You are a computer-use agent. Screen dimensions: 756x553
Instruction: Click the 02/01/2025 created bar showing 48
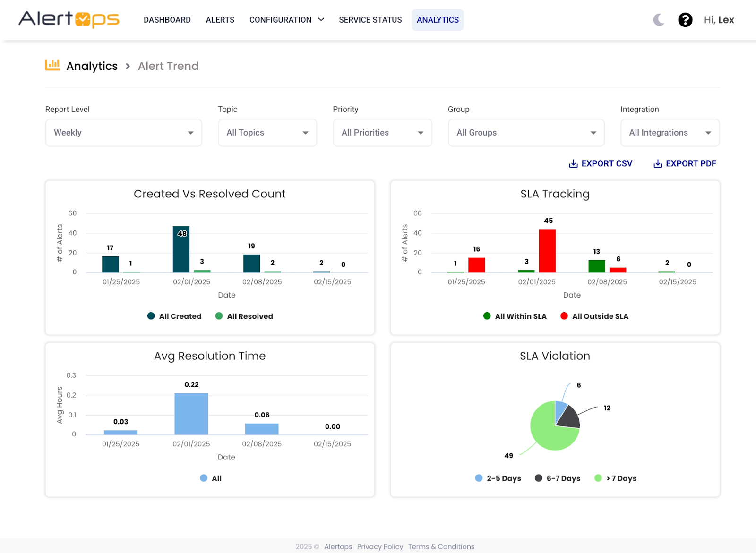pyautogui.click(x=181, y=249)
